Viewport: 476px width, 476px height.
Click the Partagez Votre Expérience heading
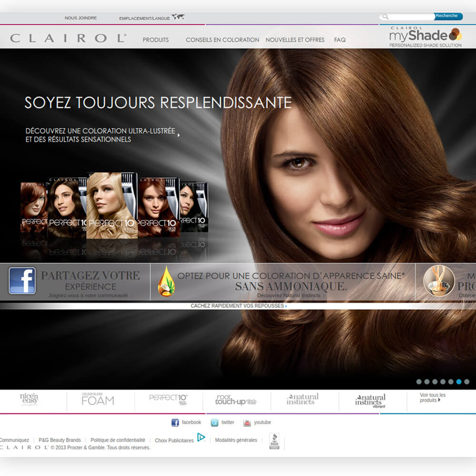91,280
